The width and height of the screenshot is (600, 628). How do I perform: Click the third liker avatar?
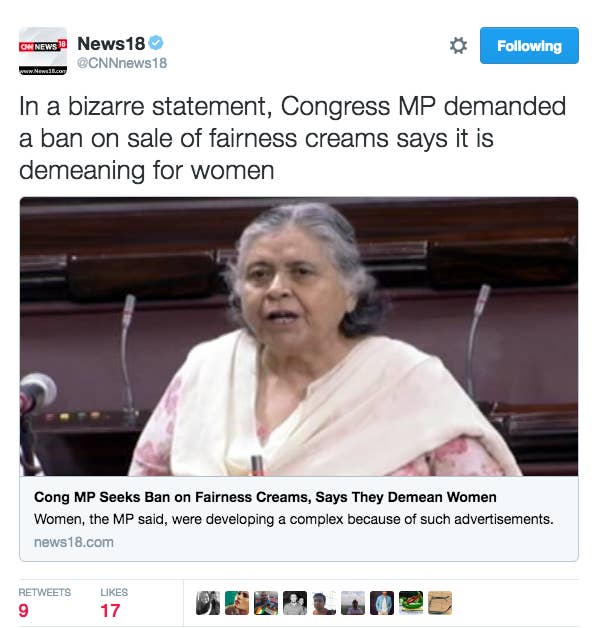[x=266, y=603]
